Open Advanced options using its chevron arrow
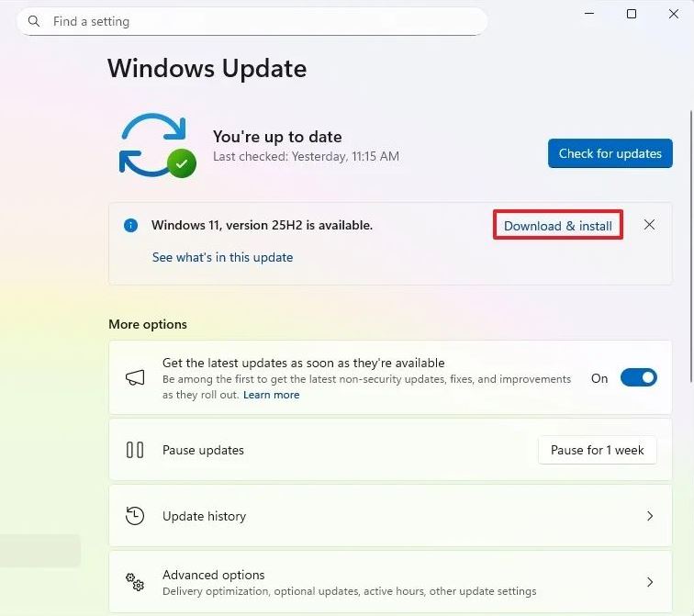694x616 pixels. (x=649, y=582)
